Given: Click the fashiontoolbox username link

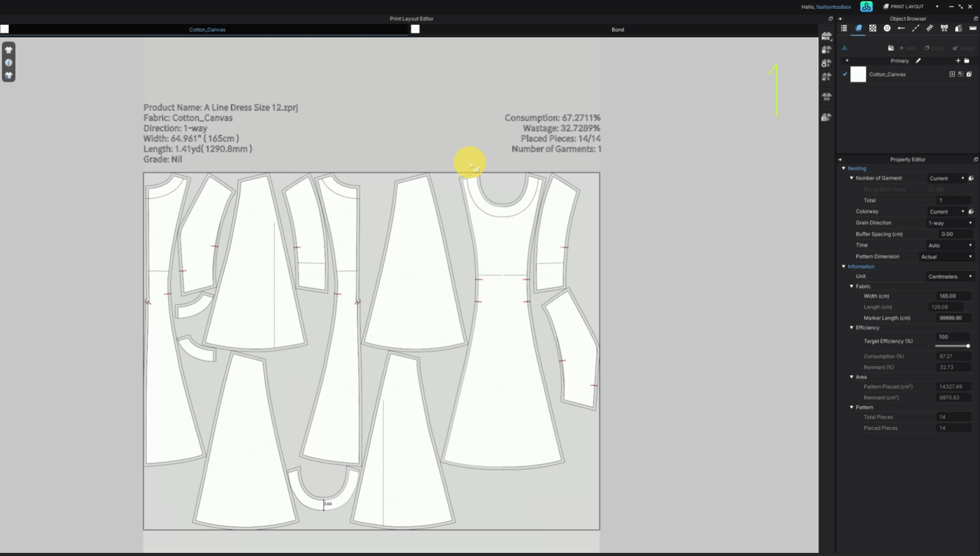Looking at the screenshot, I should [834, 7].
